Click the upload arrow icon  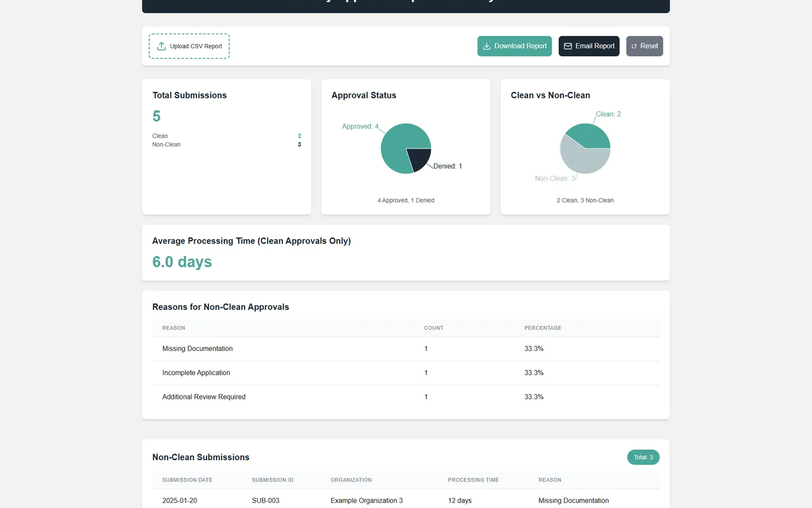tap(161, 46)
